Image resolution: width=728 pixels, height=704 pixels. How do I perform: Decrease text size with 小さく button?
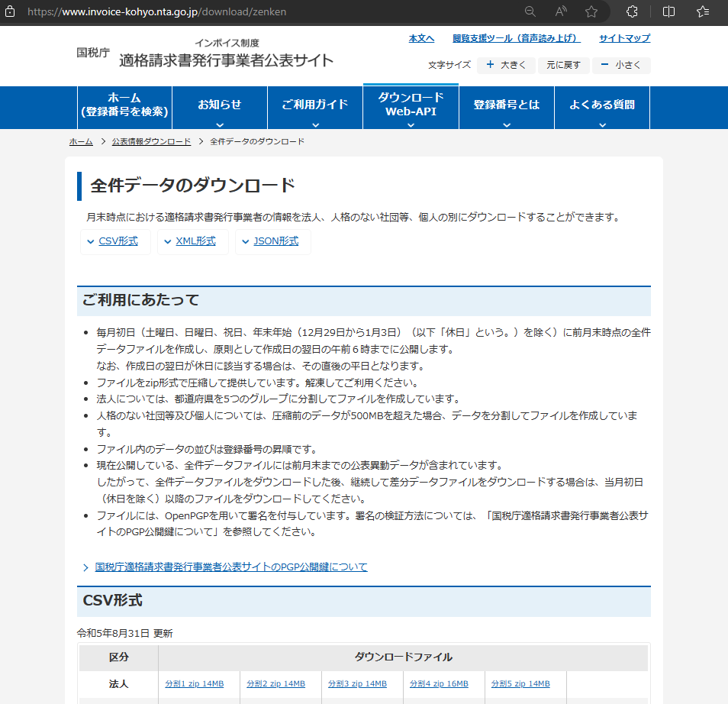pos(620,66)
